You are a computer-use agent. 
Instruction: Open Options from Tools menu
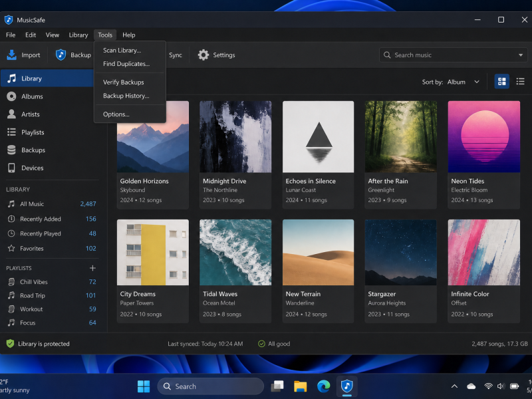pos(130,114)
